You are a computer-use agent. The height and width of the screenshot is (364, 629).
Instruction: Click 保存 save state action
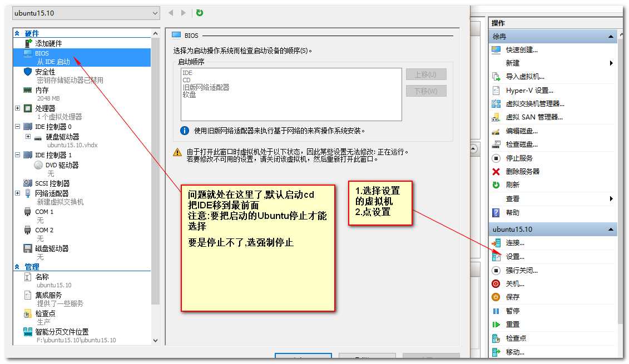click(x=512, y=297)
